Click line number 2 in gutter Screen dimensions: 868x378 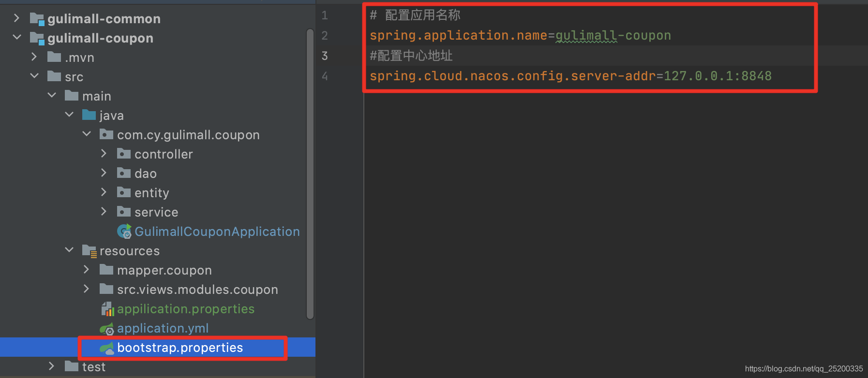[325, 36]
